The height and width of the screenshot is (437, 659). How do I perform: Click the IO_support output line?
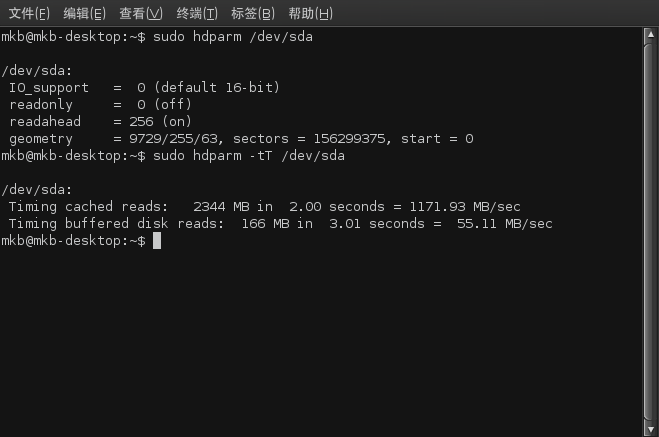click(x=144, y=88)
